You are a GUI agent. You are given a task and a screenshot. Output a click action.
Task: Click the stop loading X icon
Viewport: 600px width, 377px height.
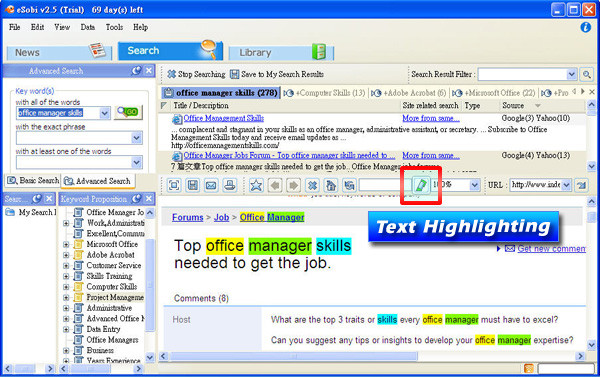312,185
